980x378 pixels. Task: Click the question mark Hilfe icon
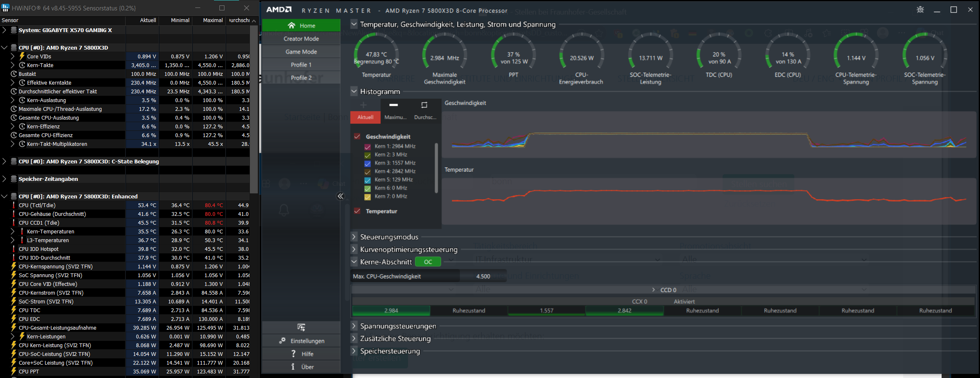[x=293, y=353]
